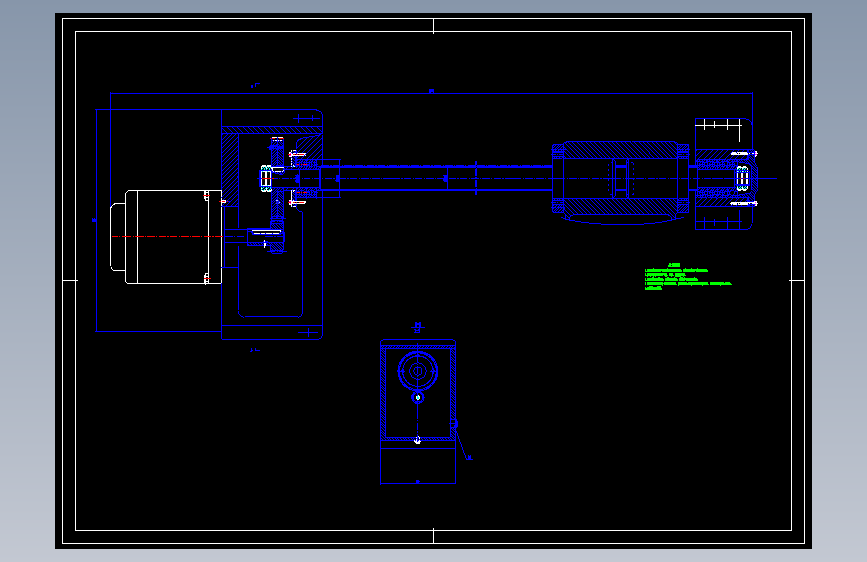Select the leader callout beside the section view
Viewport: 867px width, 562px height.
462,445
